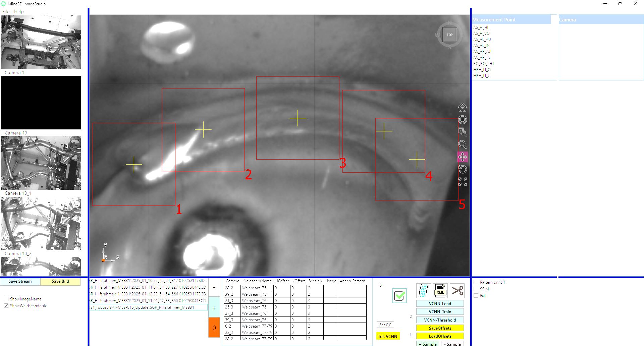Screen dimensions: 644x346
Task: Click the Save Bild button
Action: click(60, 282)
